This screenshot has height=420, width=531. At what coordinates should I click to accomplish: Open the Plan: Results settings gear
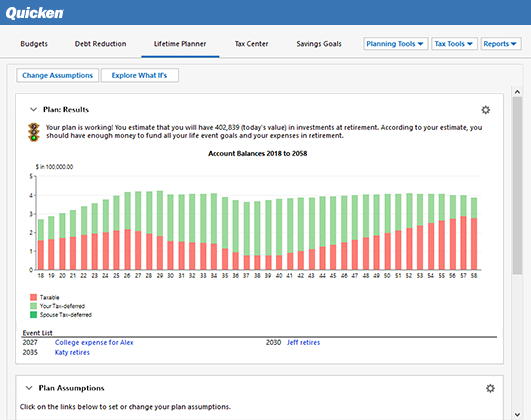(x=486, y=110)
